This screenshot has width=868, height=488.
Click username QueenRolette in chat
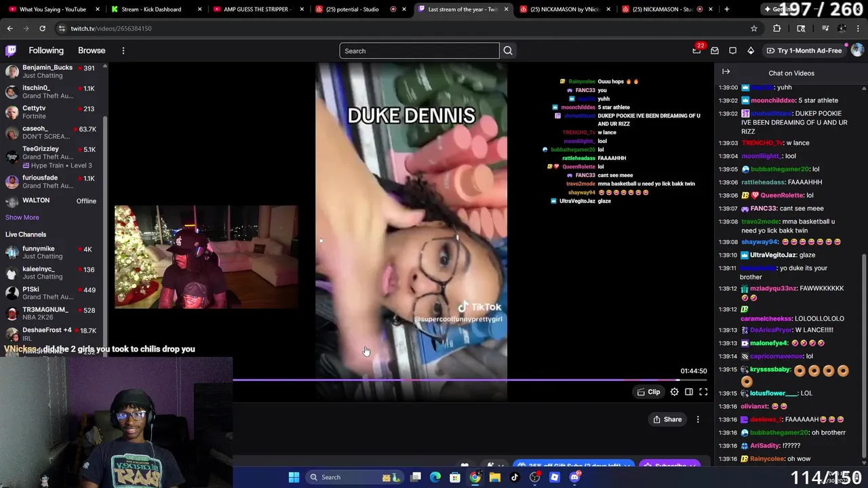coord(782,195)
